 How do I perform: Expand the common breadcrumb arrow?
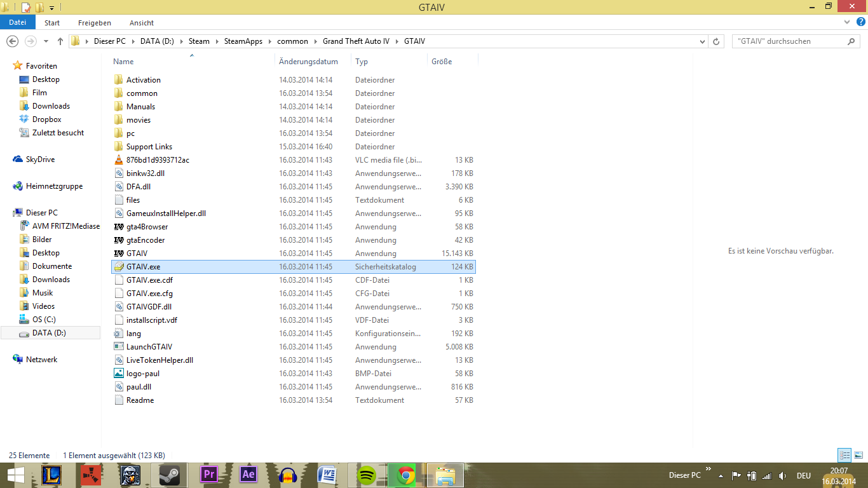[x=316, y=41]
